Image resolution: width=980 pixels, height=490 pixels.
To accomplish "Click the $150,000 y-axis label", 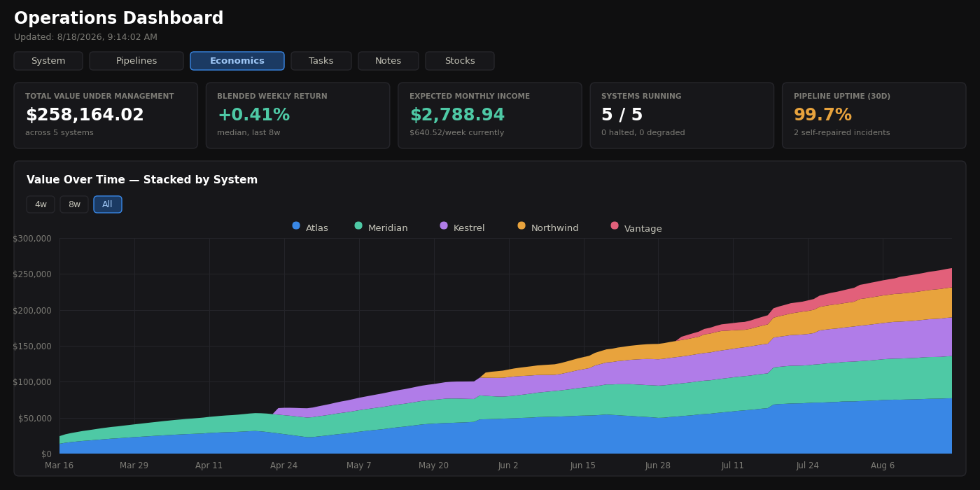I will pyautogui.click(x=32, y=346).
